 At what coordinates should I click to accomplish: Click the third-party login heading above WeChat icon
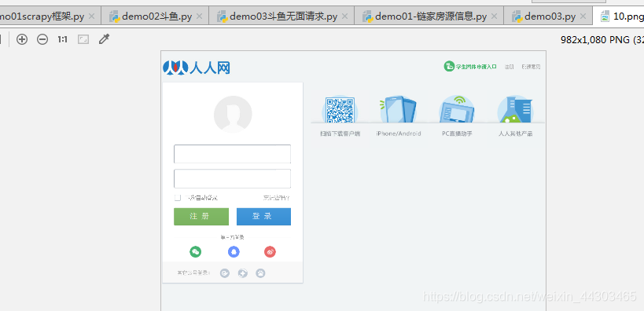click(x=233, y=237)
